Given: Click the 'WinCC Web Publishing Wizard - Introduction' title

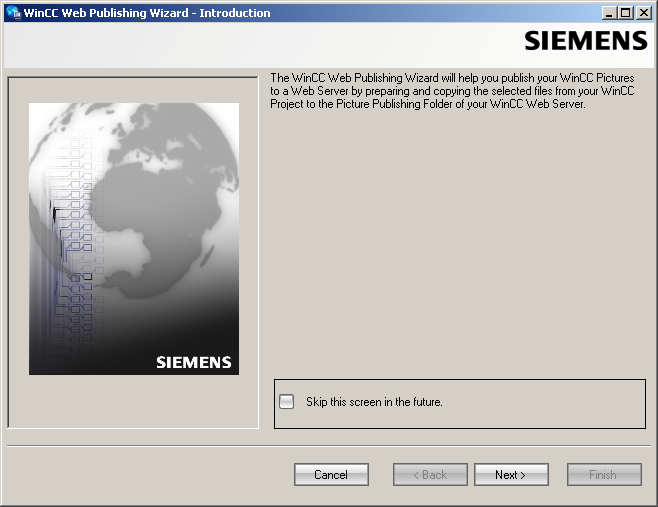Looking at the screenshot, I should (147, 13).
